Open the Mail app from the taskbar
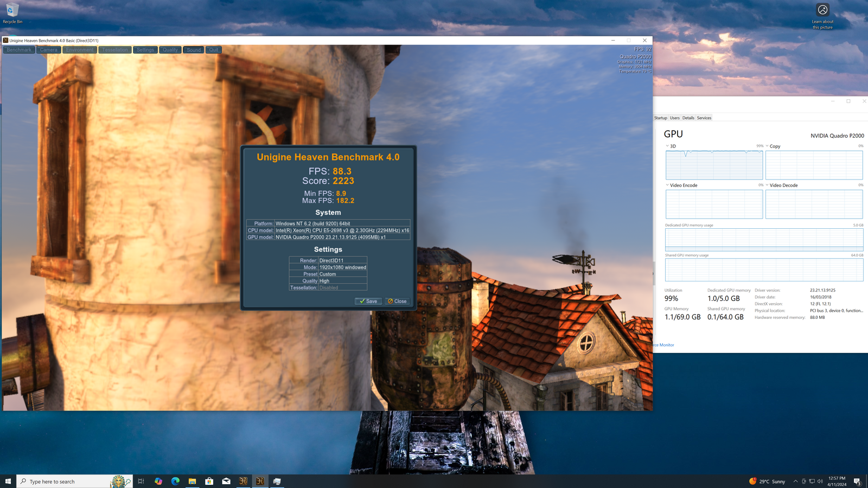The height and width of the screenshot is (488, 868). pyautogui.click(x=226, y=481)
